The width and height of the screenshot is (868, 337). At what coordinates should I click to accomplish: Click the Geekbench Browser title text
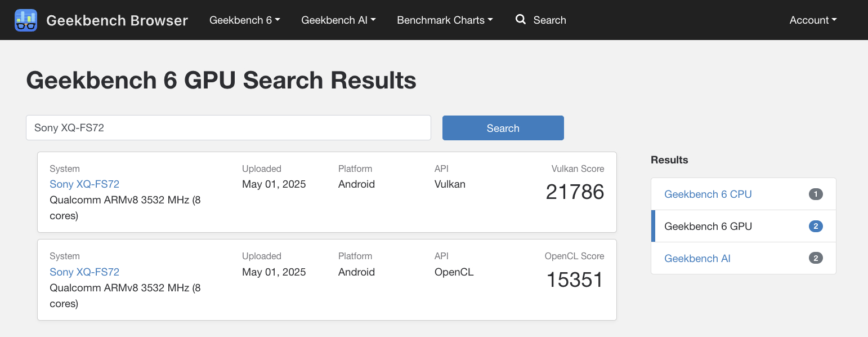(x=117, y=20)
